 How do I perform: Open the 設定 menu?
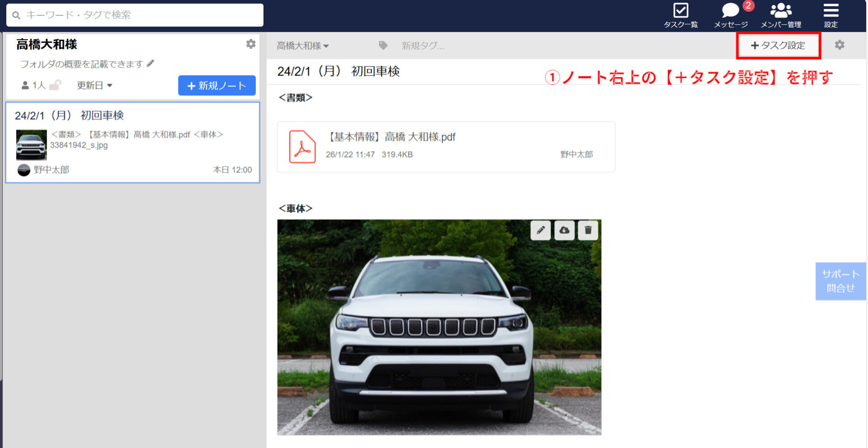831,13
